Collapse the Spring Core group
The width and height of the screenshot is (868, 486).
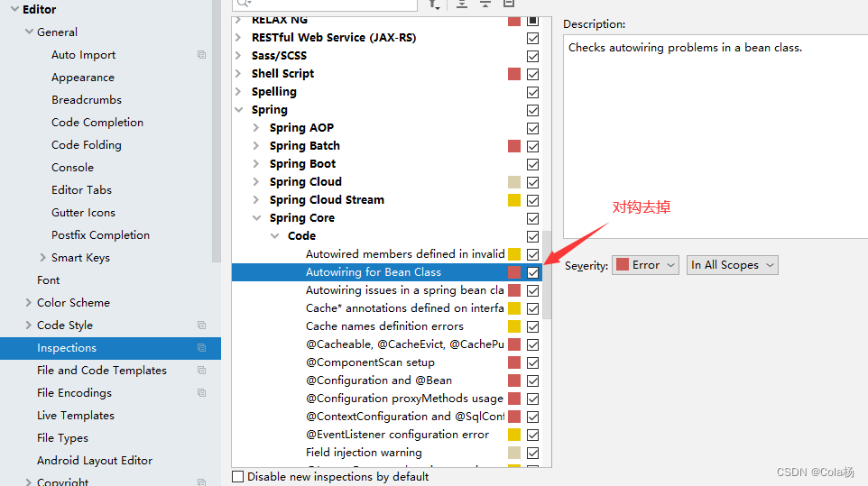point(256,218)
